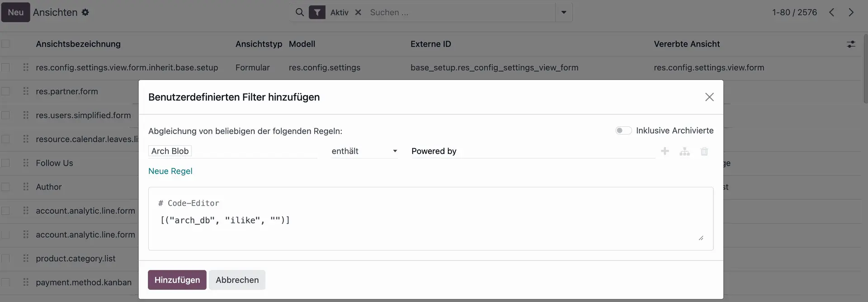Viewport: 868px width, 302px height.
Task: Expand the search options dropdown arrow
Action: pyautogui.click(x=564, y=13)
